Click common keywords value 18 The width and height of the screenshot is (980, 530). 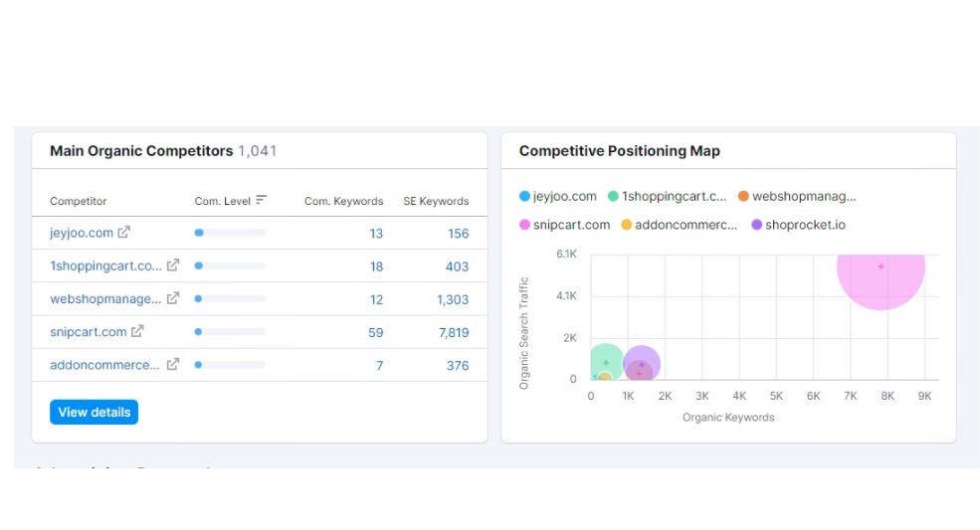pyautogui.click(x=376, y=266)
